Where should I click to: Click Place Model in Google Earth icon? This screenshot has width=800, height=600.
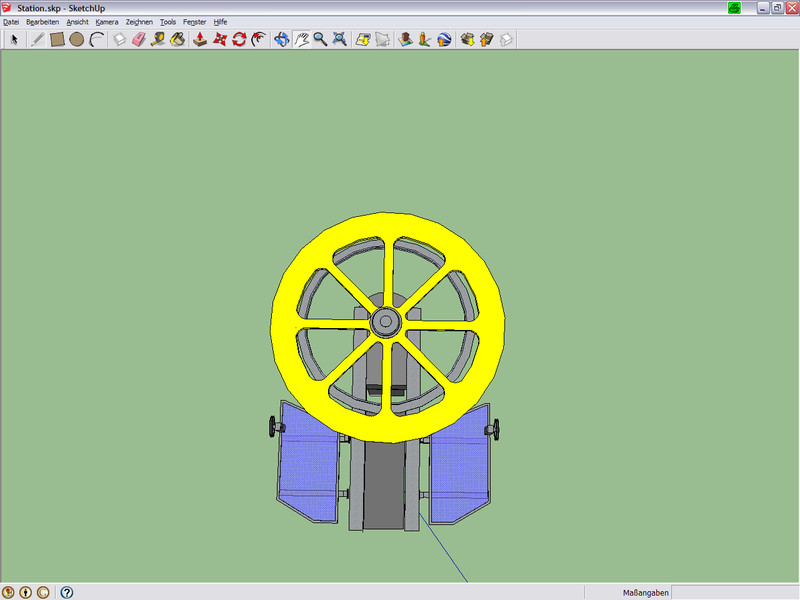point(406,39)
